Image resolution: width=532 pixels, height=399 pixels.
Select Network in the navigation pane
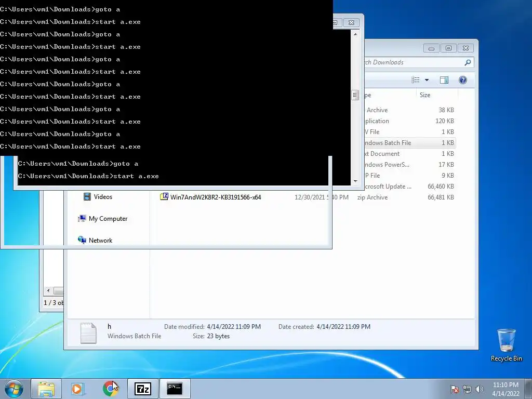point(95,240)
